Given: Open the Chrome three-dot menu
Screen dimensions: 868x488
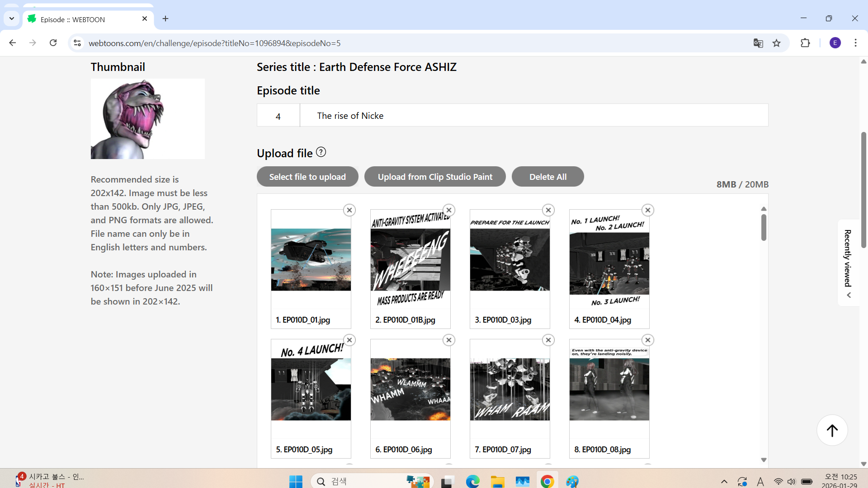Looking at the screenshot, I should [x=855, y=43].
